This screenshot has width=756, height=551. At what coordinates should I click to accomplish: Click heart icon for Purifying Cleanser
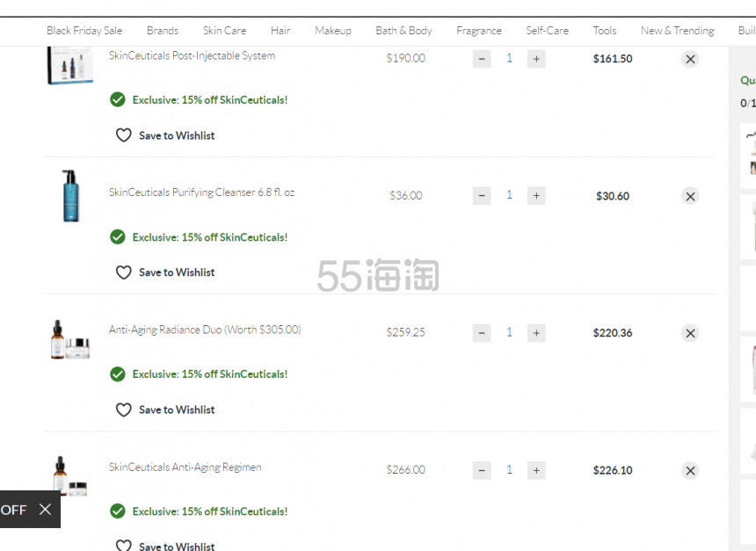(x=123, y=272)
